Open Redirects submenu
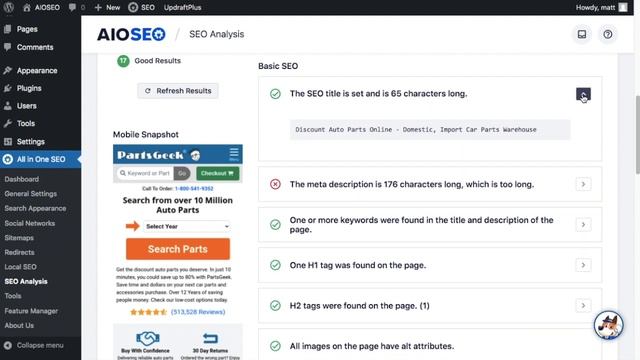Screen dimensions: 640x360 [19, 252]
